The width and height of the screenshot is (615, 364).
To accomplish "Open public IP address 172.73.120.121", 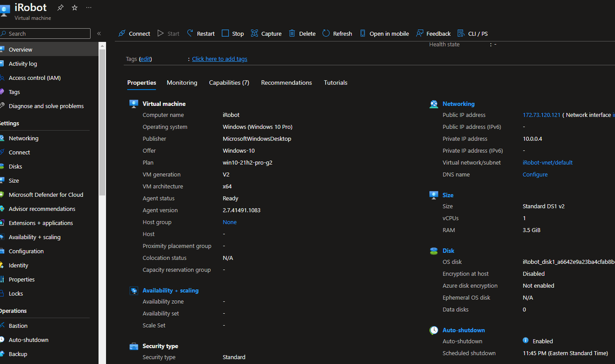I will click(542, 115).
